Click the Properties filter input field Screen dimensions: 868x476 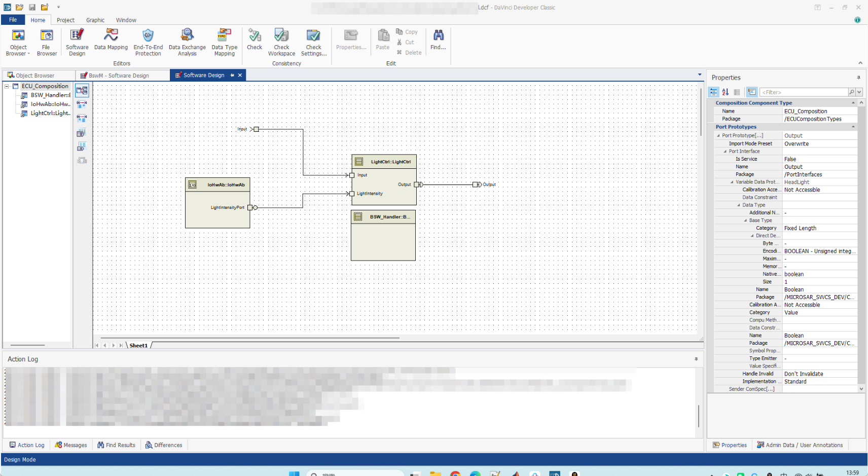(x=804, y=92)
